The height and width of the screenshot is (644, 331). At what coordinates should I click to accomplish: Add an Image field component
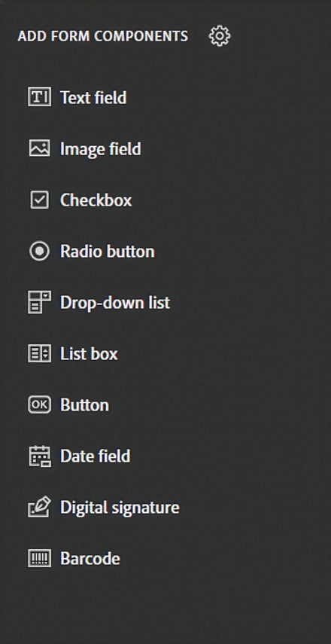(84, 148)
